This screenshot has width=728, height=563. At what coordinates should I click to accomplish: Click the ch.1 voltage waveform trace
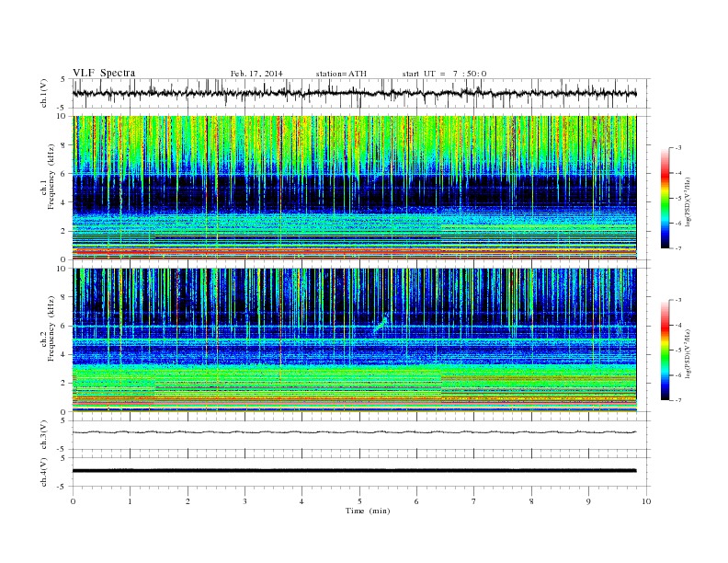pos(354,93)
